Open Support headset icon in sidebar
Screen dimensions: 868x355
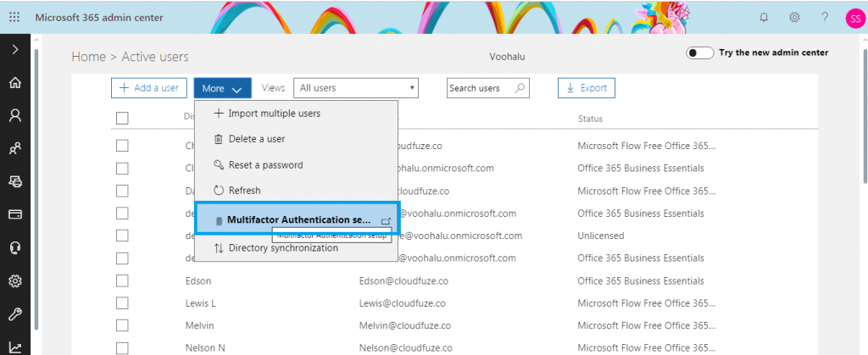pos(15,248)
